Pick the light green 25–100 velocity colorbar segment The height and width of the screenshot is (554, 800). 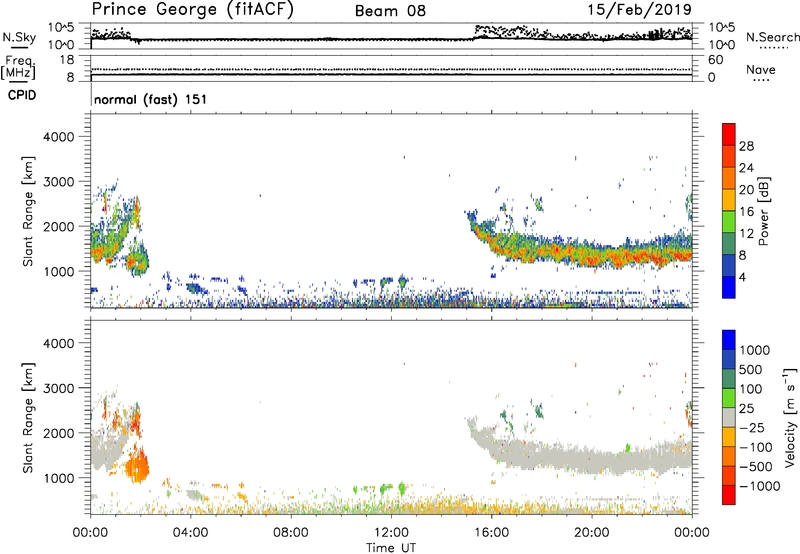pos(729,398)
